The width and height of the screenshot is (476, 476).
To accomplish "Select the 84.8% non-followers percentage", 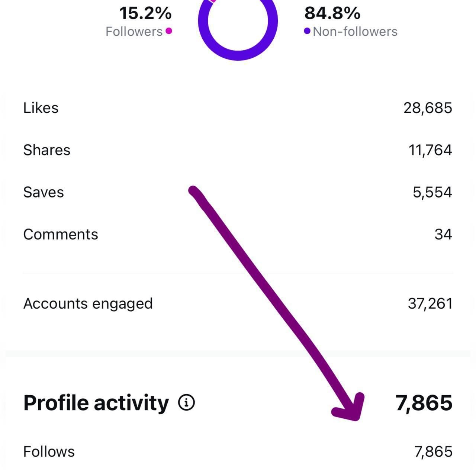I will pyautogui.click(x=332, y=13).
